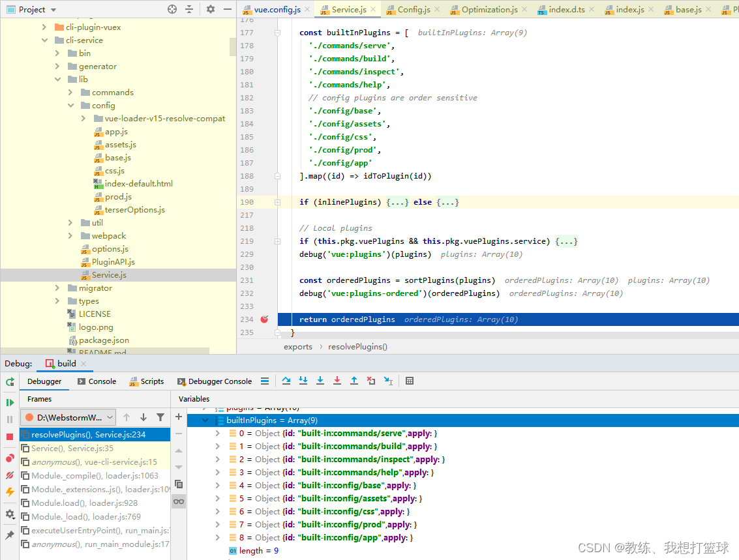Click the lightning bolt exceptions icon
Viewport: 739px width, 560px height.
[x=10, y=492]
